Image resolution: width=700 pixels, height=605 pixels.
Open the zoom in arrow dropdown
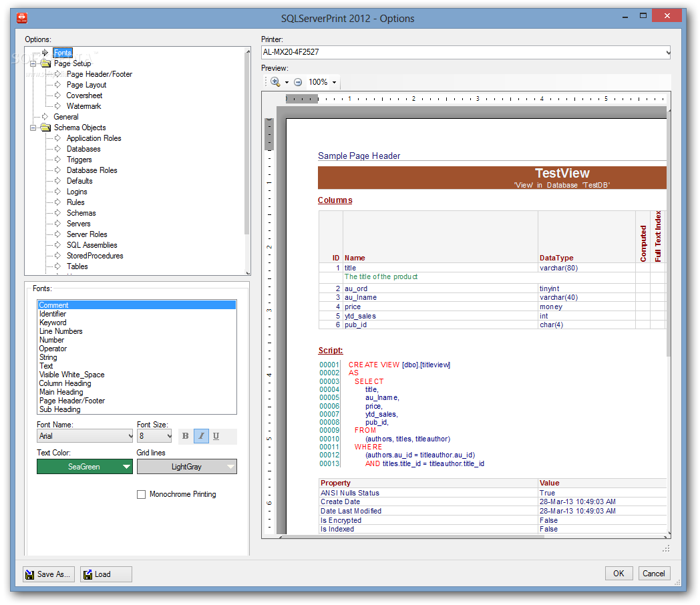[x=287, y=82]
